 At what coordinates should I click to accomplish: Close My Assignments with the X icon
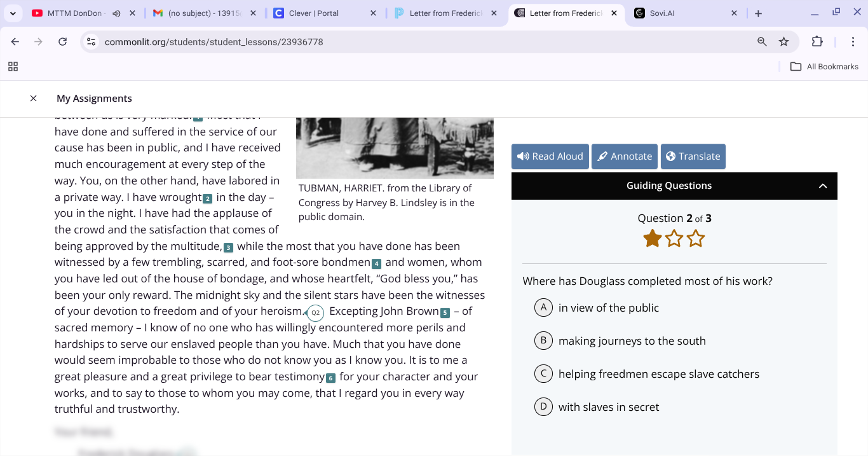click(x=34, y=98)
